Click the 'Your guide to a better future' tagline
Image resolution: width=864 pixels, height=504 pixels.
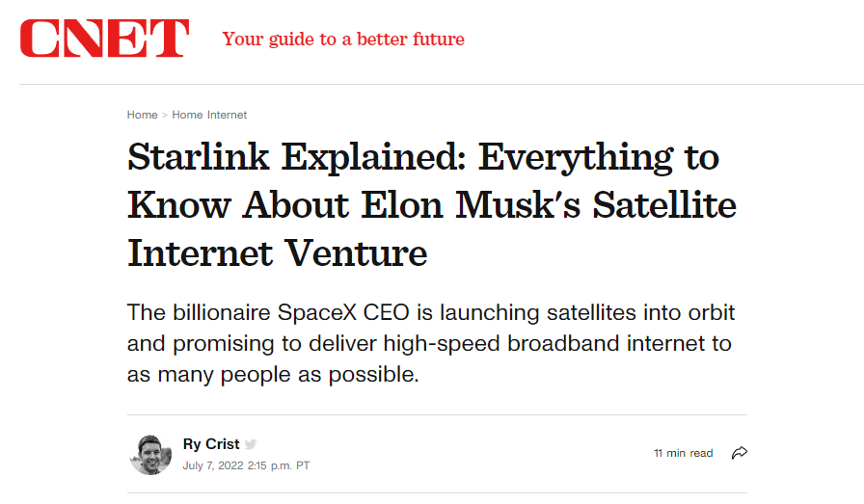pos(343,40)
